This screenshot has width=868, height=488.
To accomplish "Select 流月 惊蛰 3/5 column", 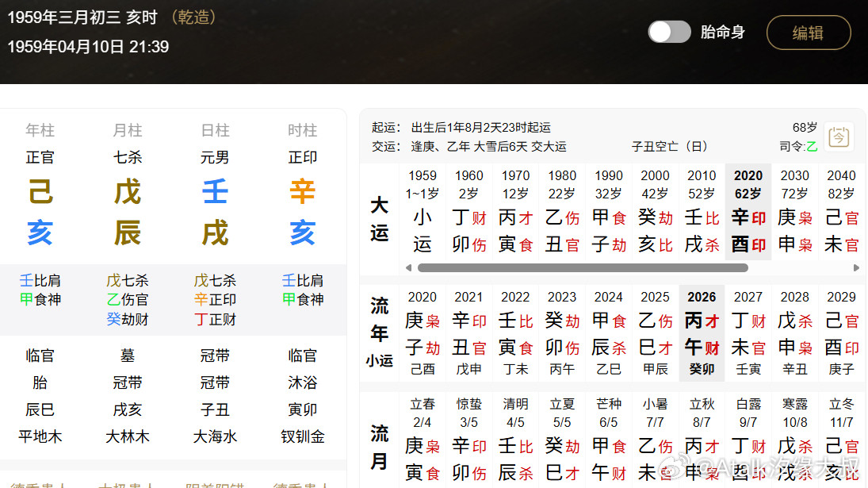I will coord(468,440).
